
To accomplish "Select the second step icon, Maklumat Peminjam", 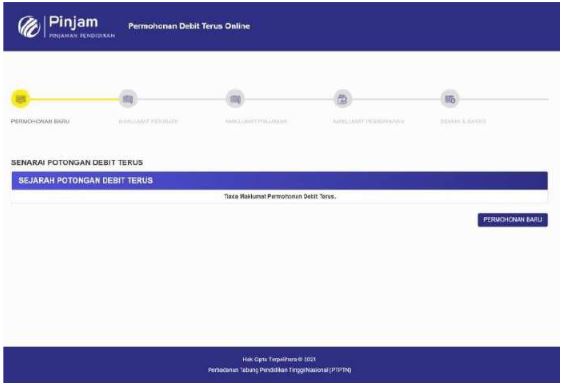I will (128, 99).
